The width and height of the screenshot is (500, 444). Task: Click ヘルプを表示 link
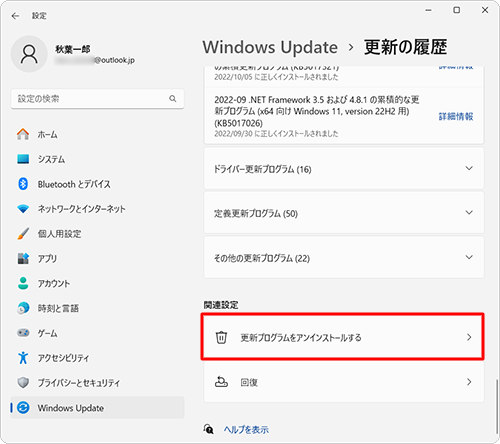(246, 429)
